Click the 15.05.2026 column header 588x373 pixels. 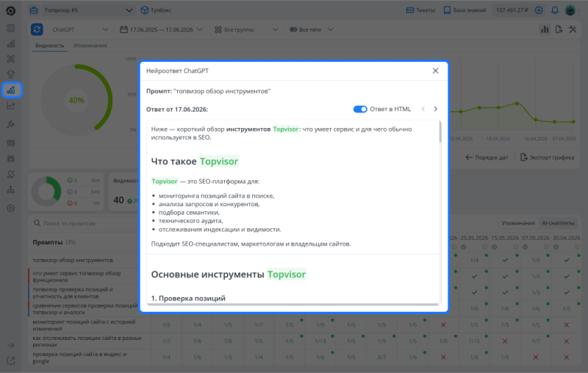point(505,238)
